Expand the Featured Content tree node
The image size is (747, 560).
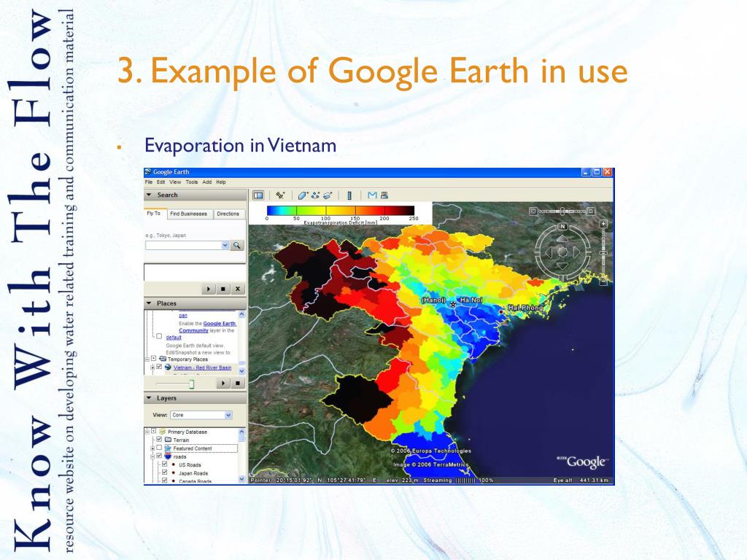(x=152, y=448)
